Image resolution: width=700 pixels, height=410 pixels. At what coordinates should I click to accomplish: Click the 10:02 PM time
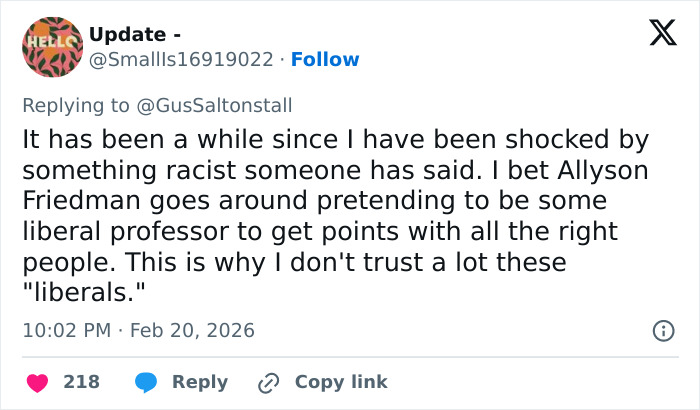pos(65,330)
